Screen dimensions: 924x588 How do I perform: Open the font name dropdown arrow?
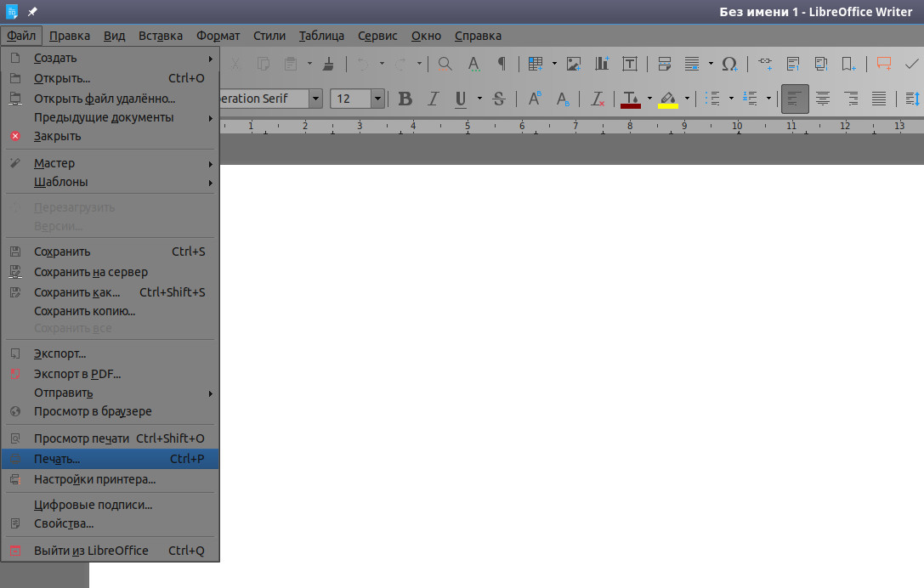(316, 99)
